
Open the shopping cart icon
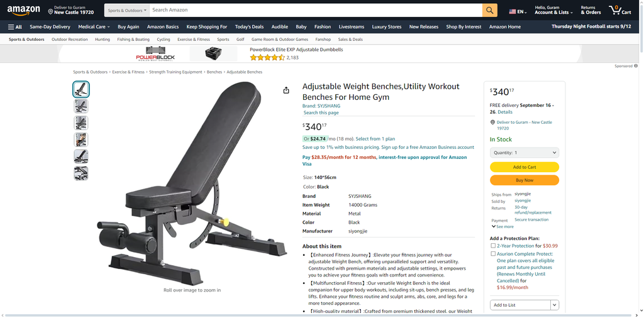pos(619,10)
